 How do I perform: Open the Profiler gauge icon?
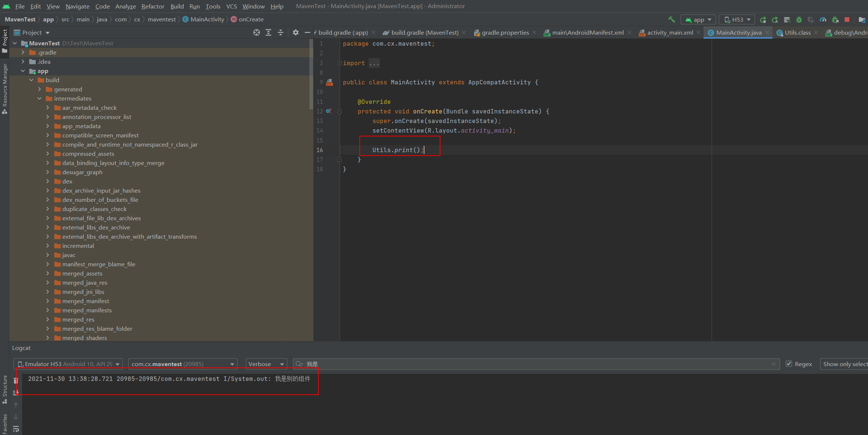coord(823,20)
